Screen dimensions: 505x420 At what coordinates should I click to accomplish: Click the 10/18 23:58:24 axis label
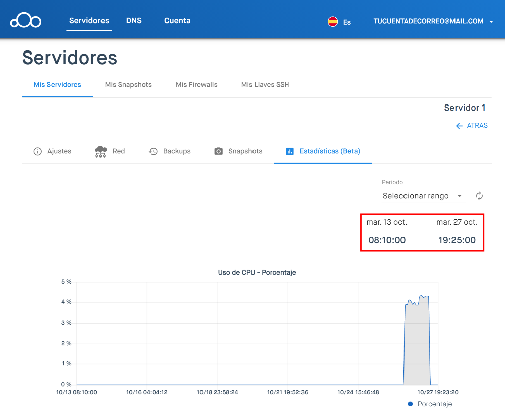point(217,392)
